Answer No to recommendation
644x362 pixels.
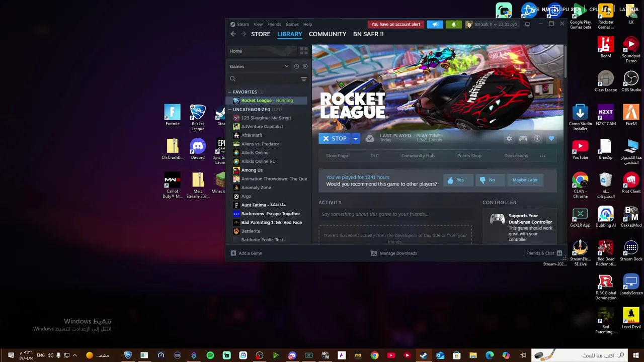pos(490,180)
